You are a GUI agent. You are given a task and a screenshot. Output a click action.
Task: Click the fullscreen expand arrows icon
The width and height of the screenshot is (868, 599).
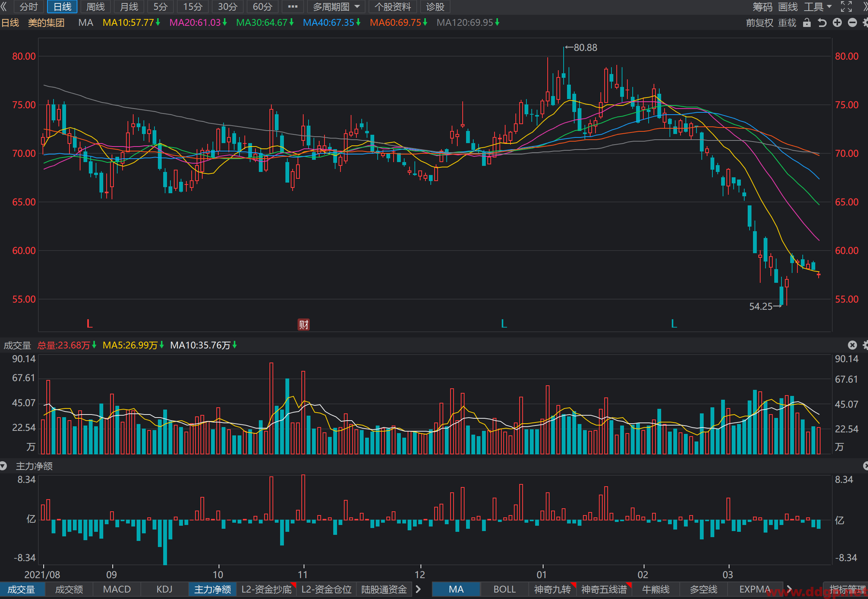click(846, 6)
